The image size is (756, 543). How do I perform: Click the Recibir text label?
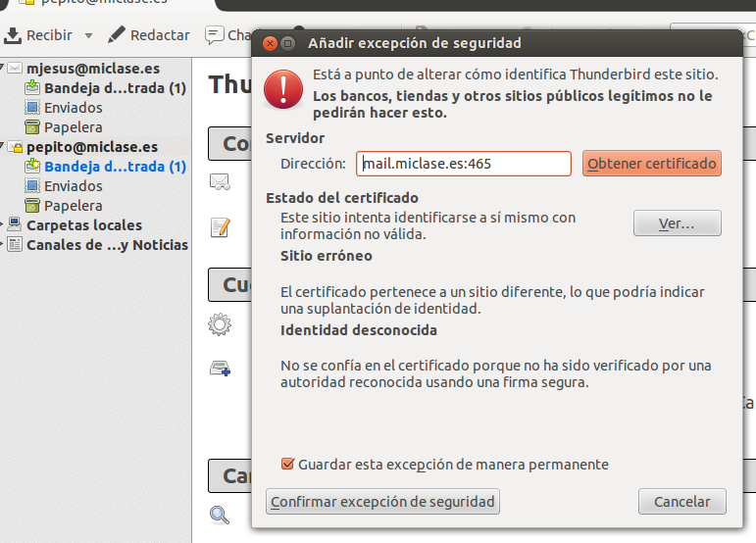point(49,35)
